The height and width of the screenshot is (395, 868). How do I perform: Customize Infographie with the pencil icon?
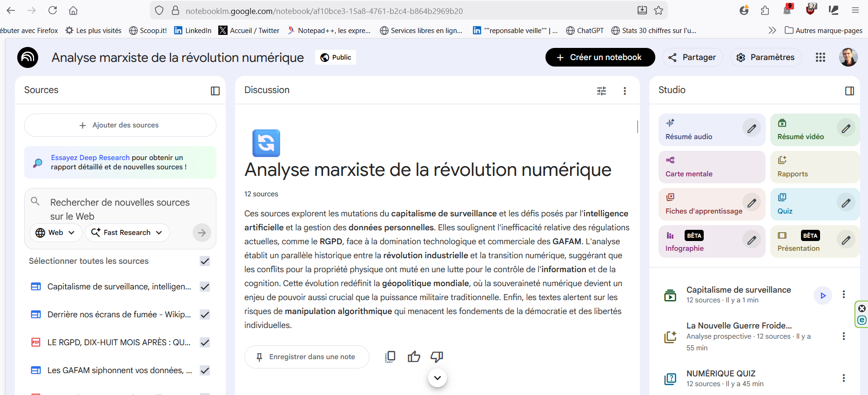tap(752, 240)
